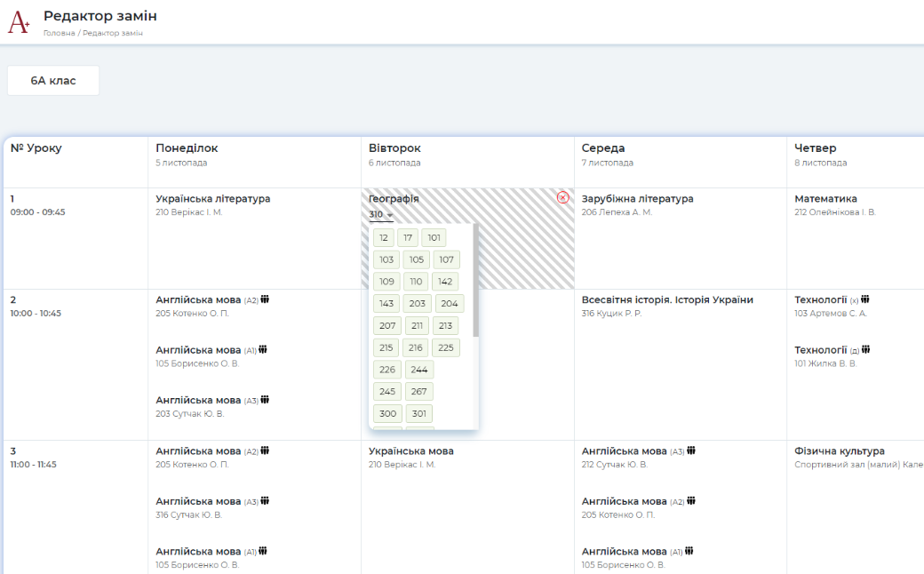Image resolution: width=924 pixels, height=574 pixels.
Task: Click the 09:00 - 09:45 lesson time
Action: click(37, 212)
